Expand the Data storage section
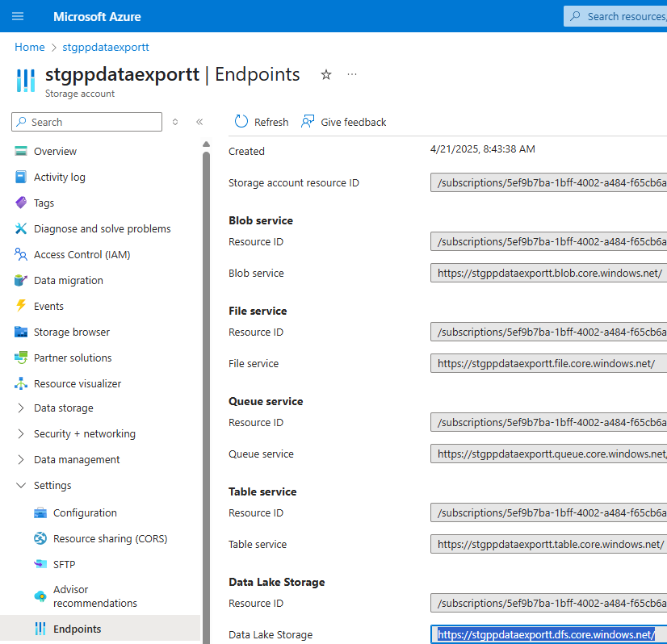This screenshot has width=667, height=644. (x=21, y=408)
